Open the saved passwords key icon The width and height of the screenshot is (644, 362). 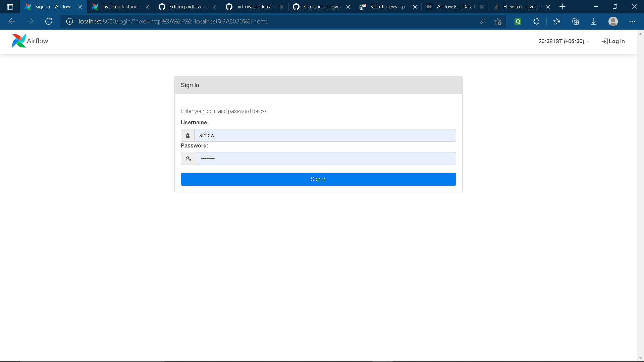(483, 21)
